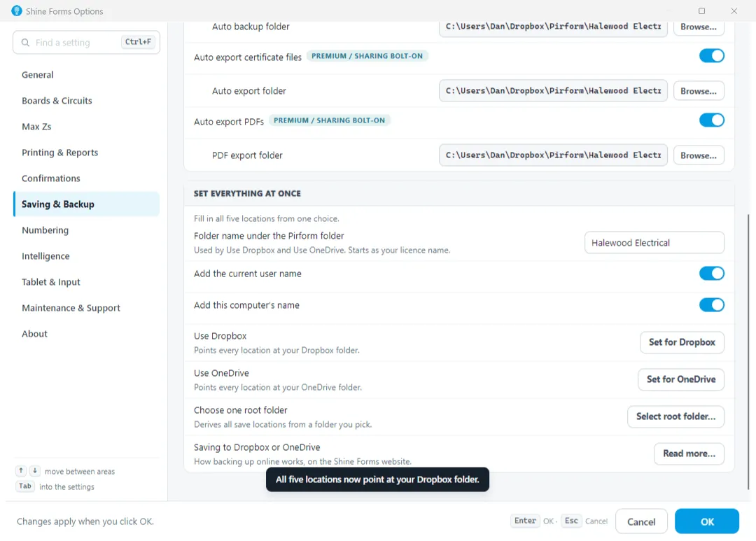Open Boards & Circuits settings
Screen dimensions: 756x541
(x=86, y=101)
